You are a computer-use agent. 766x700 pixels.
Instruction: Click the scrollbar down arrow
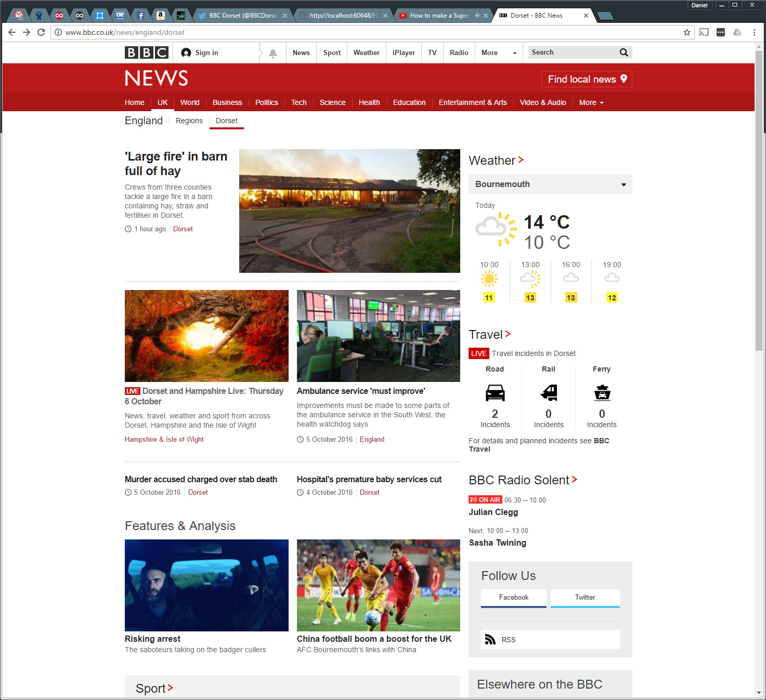[759, 693]
